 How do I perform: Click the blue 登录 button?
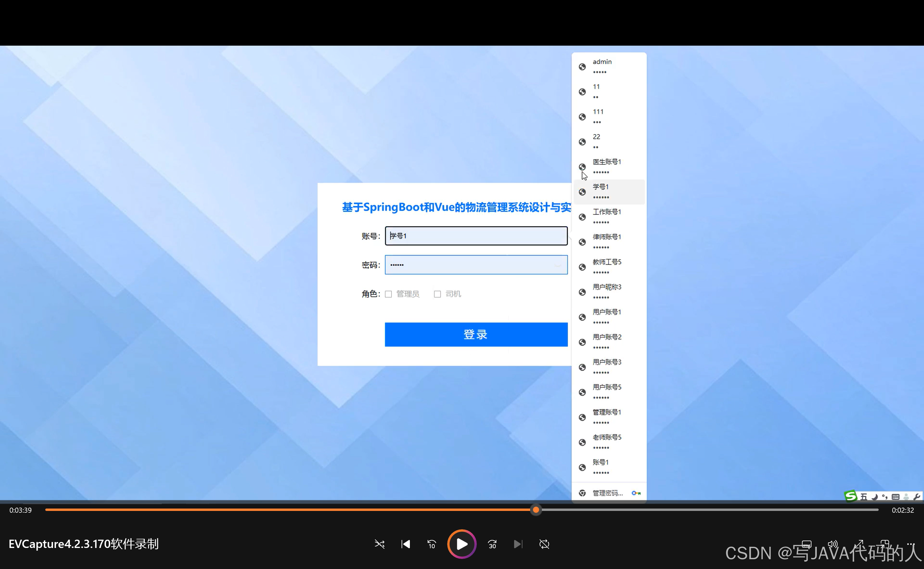476,335
